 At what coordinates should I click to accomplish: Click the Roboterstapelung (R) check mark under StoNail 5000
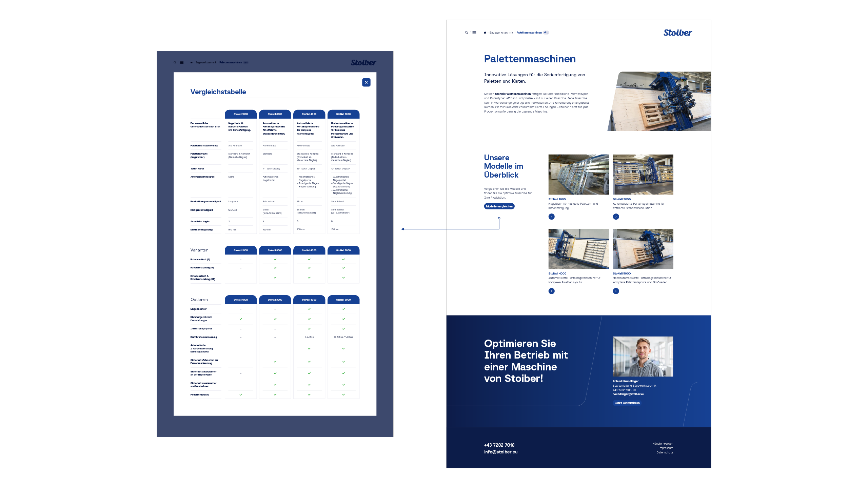(x=343, y=268)
